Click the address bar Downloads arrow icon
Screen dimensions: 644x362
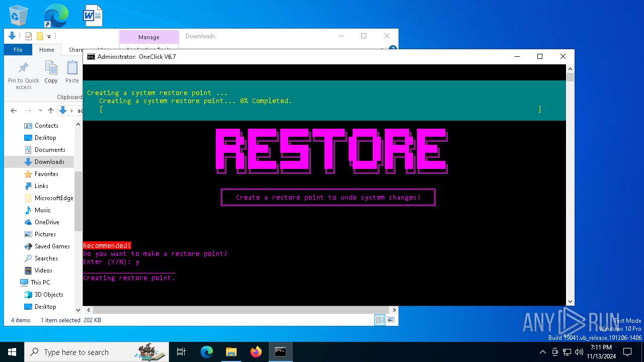point(63,111)
